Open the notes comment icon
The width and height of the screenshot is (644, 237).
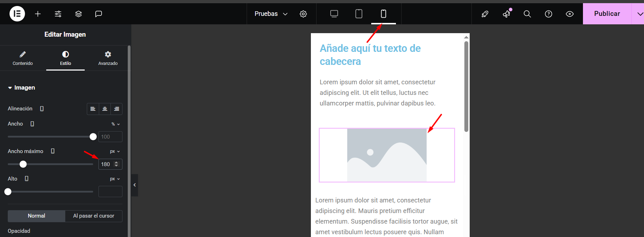98,14
